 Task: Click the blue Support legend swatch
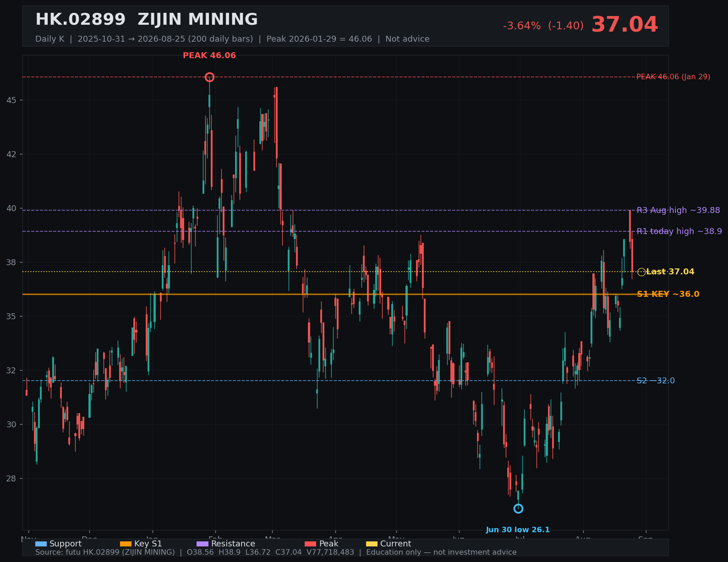click(41, 544)
